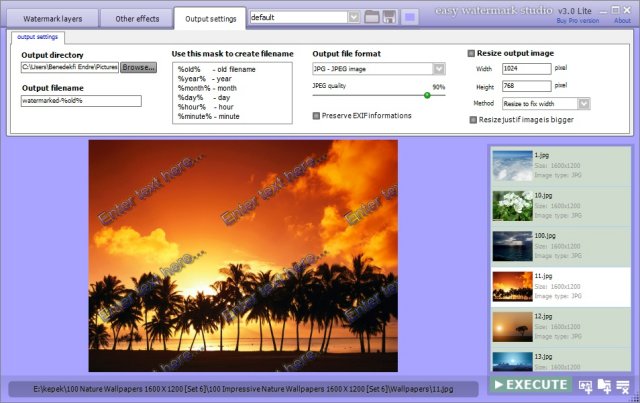Click the purple square color button in toolbar

point(410,17)
